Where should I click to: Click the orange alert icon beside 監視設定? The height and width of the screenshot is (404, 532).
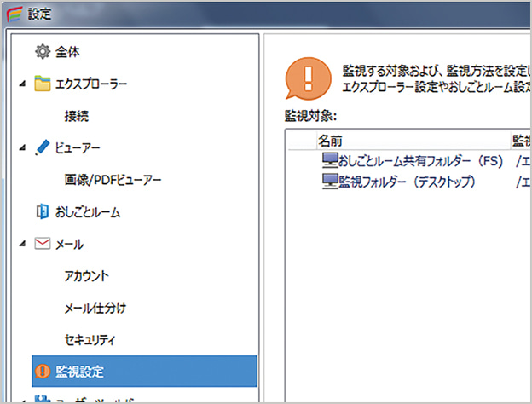click(43, 372)
